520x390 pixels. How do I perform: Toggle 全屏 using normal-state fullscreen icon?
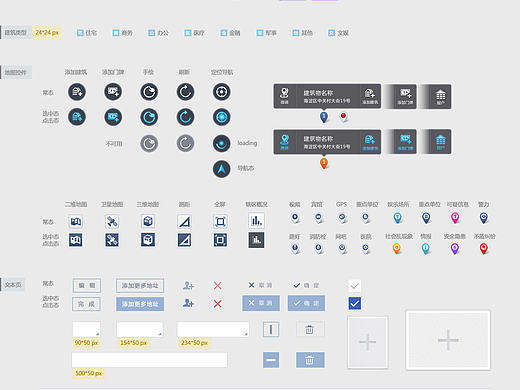(220, 221)
